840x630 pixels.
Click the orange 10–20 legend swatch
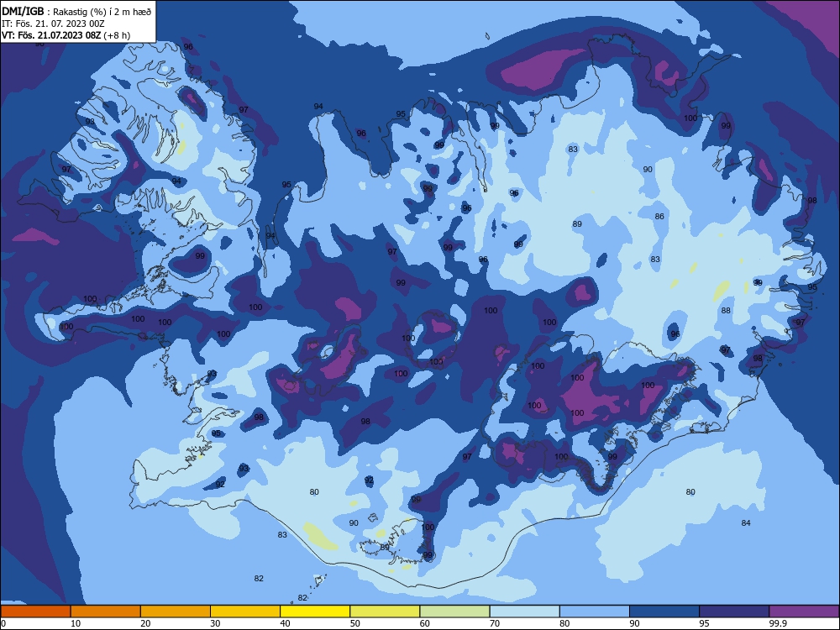pos(106,612)
